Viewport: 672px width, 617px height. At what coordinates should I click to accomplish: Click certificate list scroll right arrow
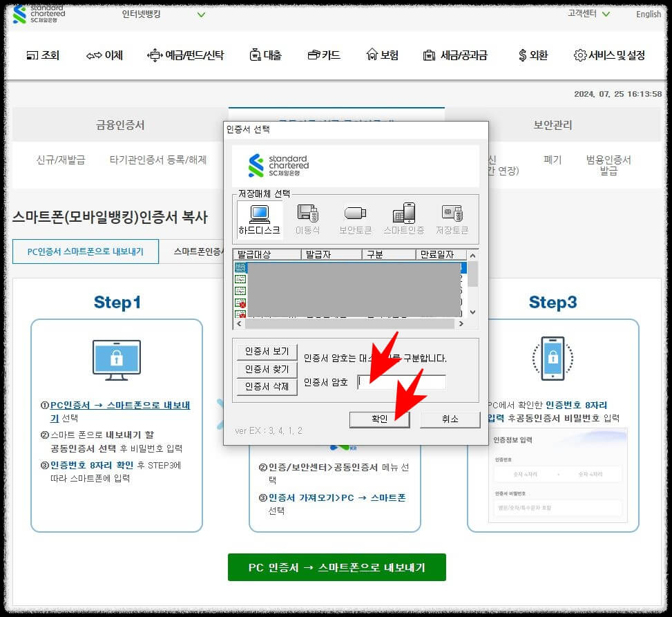pos(461,324)
